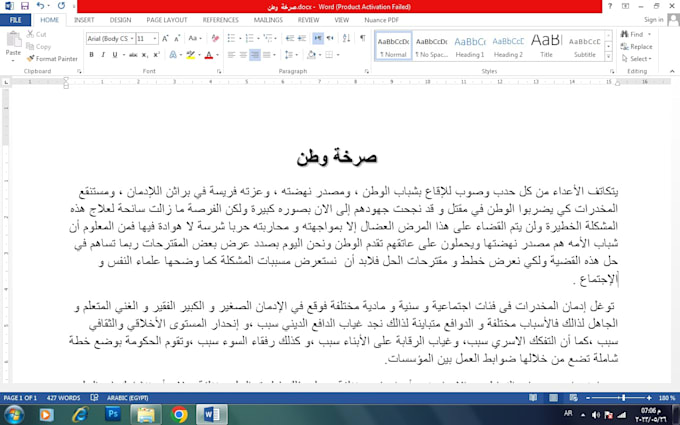This screenshot has height=425, width=680.
Task: Open the Replace tool
Action: [637, 46]
